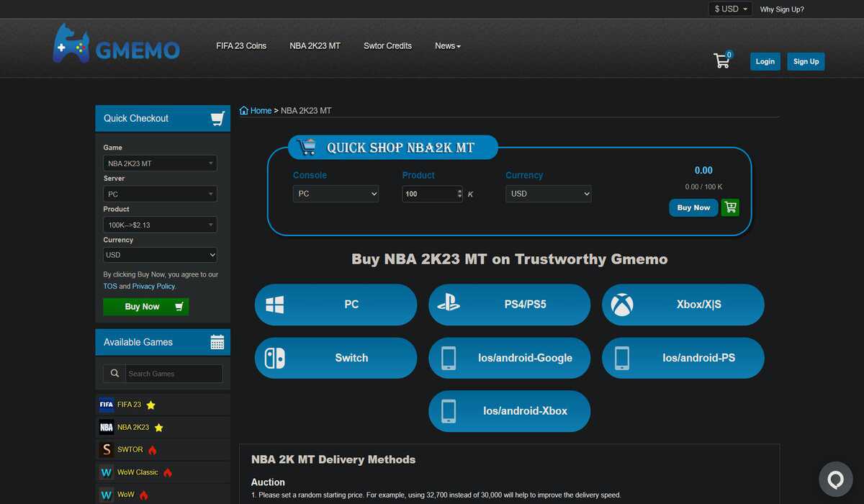Go to FIFA 23 Coins in the navigation
Viewport: 864px width, 504px height.
coord(241,46)
